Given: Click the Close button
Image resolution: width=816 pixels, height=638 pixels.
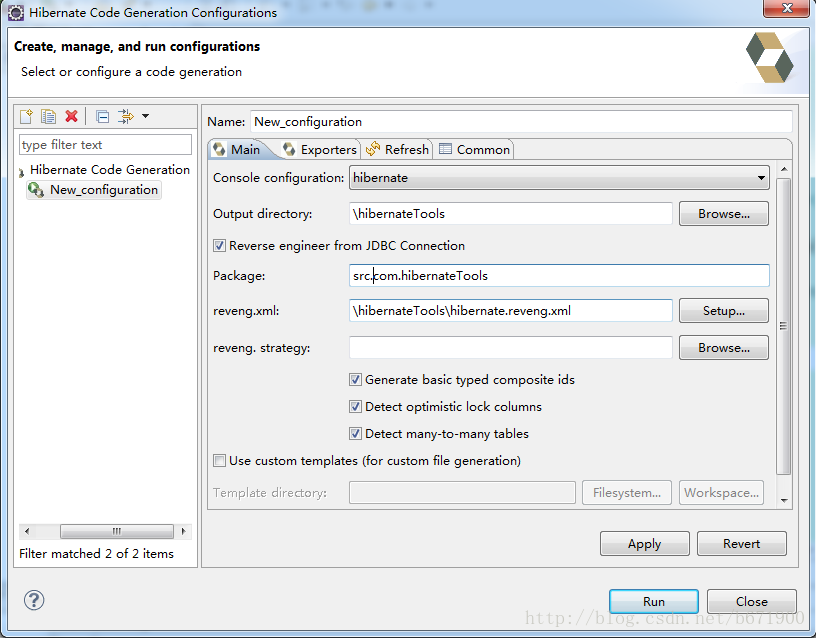Looking at the screenshot, I should click(x=751, y=602).
